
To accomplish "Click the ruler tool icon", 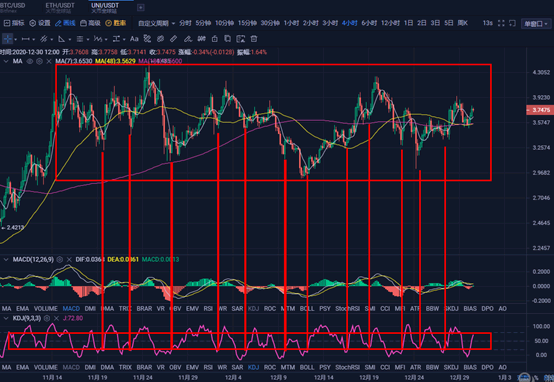I will (173, 39).
